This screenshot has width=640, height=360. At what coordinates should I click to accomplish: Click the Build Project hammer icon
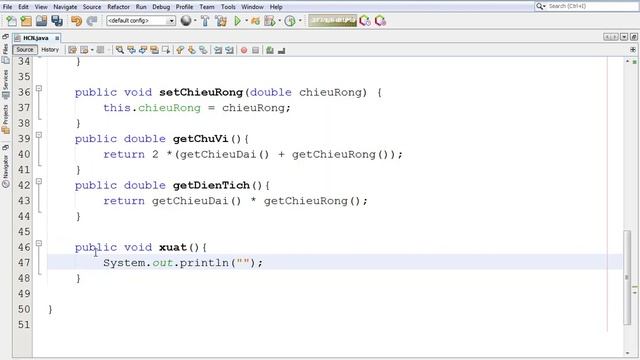(x=205, y=21)
